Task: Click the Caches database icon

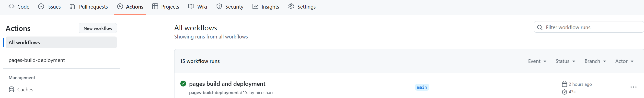Action: [x=11, y=89]
